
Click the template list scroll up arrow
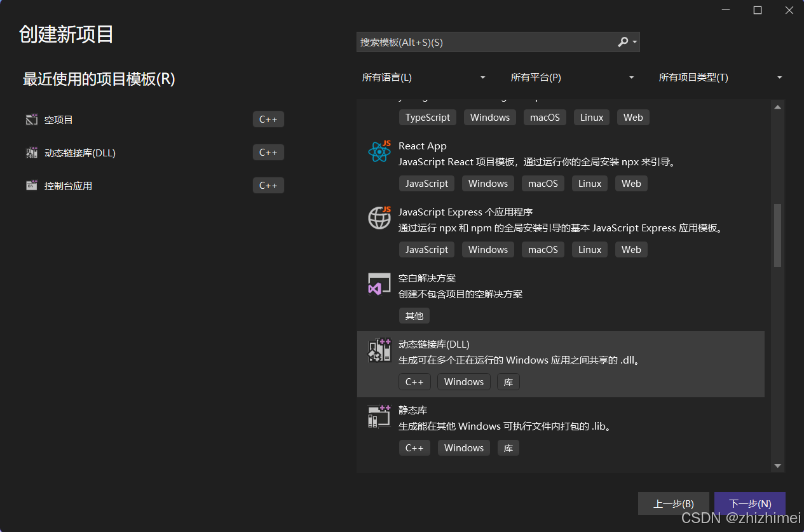pos(777,107)
